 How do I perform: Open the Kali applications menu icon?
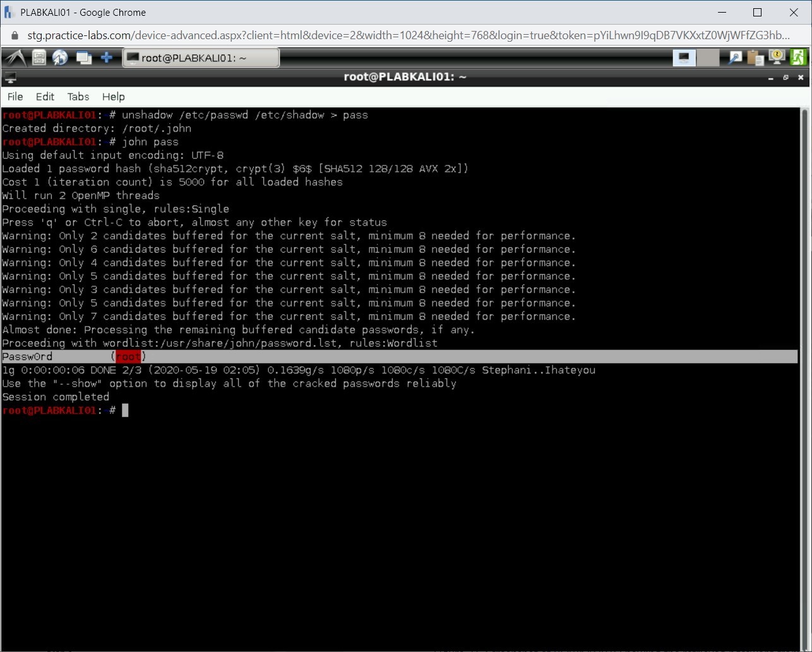[x=14, y=57]
